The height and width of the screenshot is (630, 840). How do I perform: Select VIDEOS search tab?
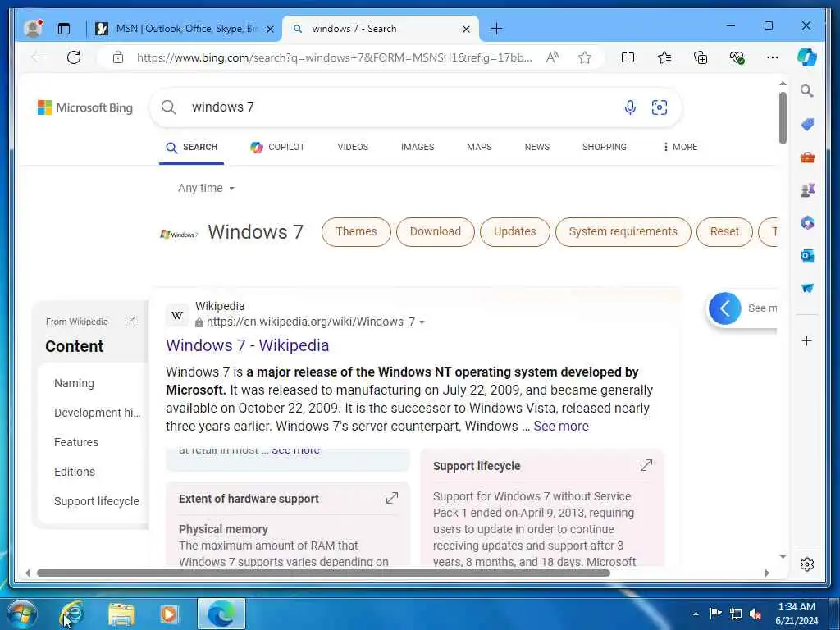tap(353, 147)
